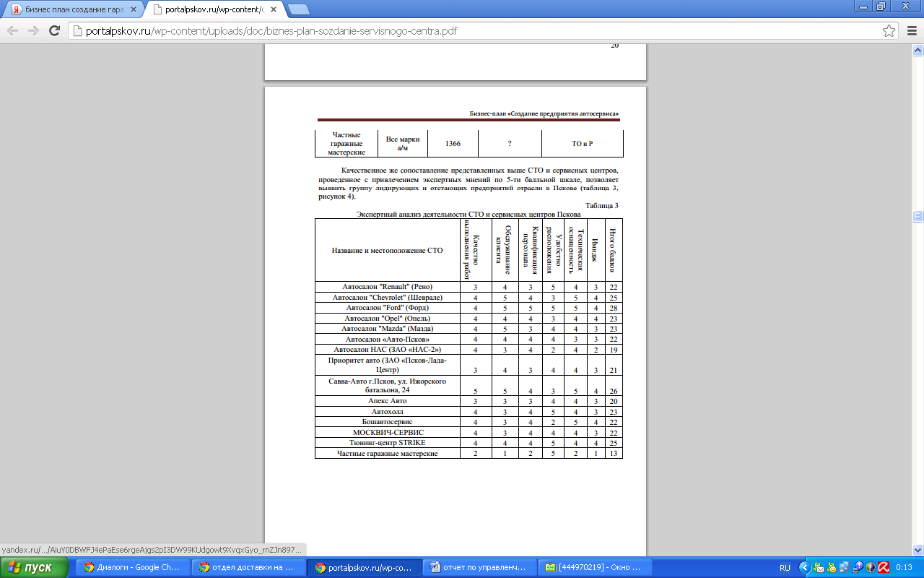Expand hidden system tray icons arrow

coord(804,568)
